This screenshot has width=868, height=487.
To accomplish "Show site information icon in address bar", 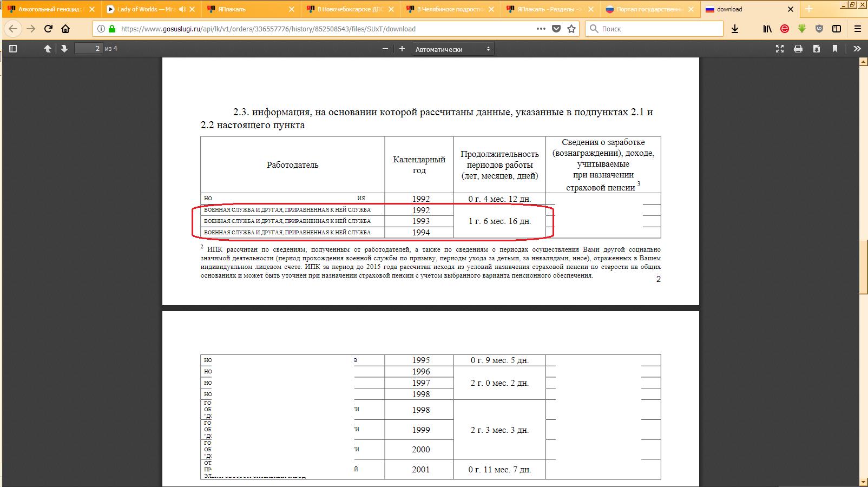I will (x=101, y=29).
